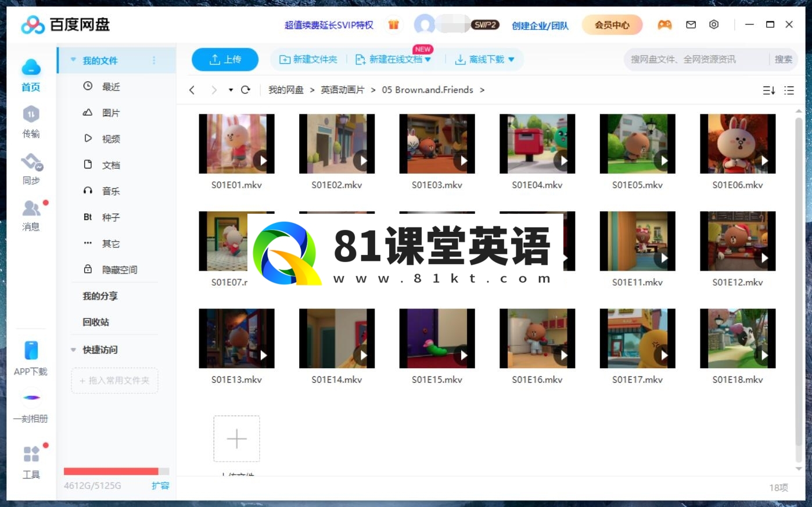Select the S01E03.mkv video thumbnail

[x=437, y=143]
